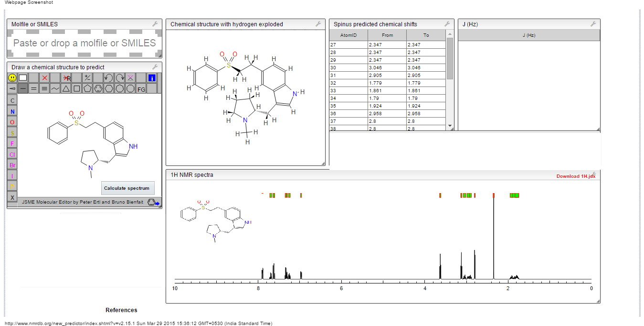The width and height of the screenshot is (644, 326).
Task: Click the redo arrow in JSME toolbar
Action: tap(120, 77)
